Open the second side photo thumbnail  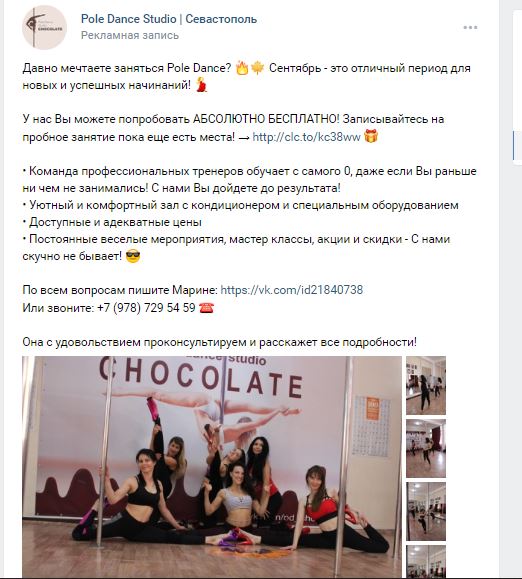[x=426, y=448]
